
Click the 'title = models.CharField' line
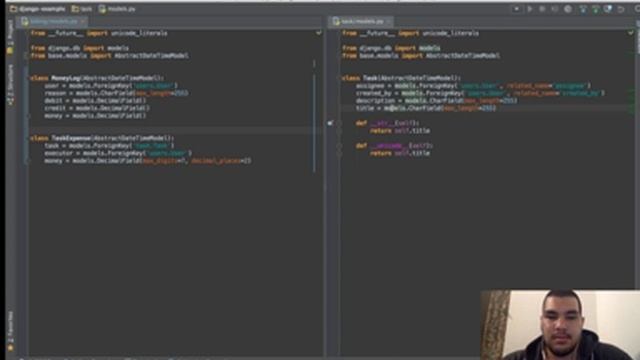point(426,108)
